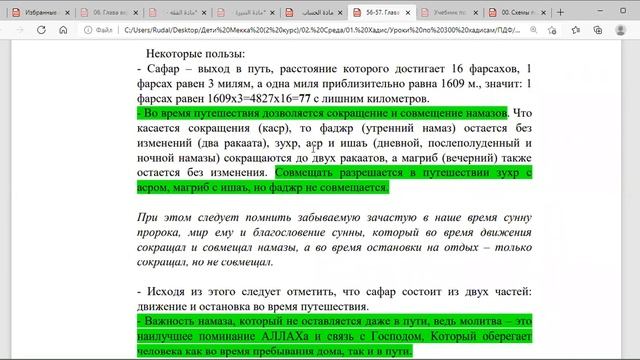The image size is (640, 360).
Task: Close the 56-57. Глава tab
Action: click(x=408, y=13)
